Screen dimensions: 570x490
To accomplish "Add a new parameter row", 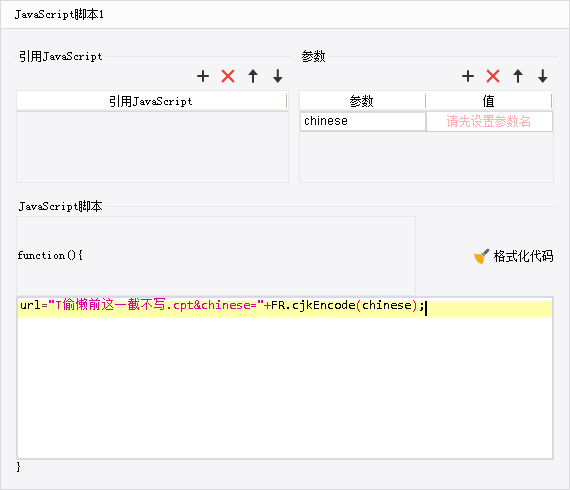I will point(468,76).
